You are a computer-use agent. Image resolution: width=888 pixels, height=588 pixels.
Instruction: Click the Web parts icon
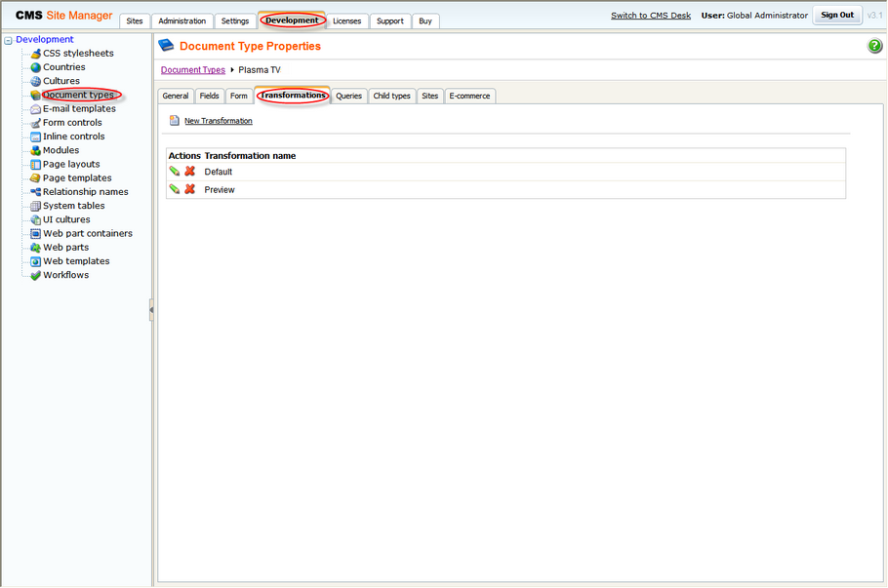point(36,248)
